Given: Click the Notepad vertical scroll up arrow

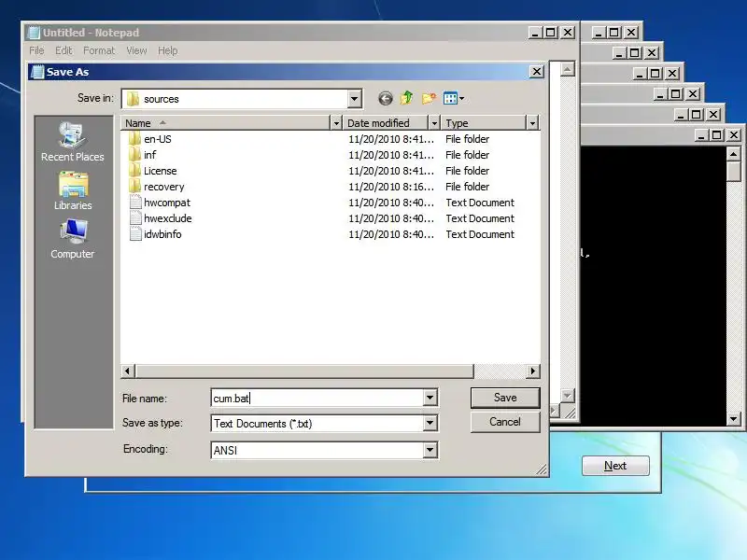Looking at the screenshot, I should 567,69.
